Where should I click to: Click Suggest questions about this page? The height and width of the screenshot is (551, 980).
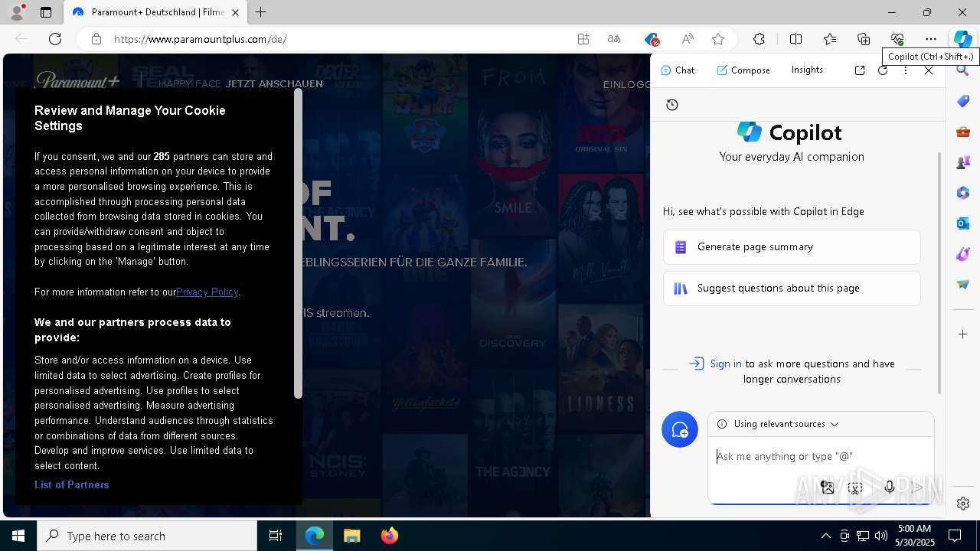[792, 289]
